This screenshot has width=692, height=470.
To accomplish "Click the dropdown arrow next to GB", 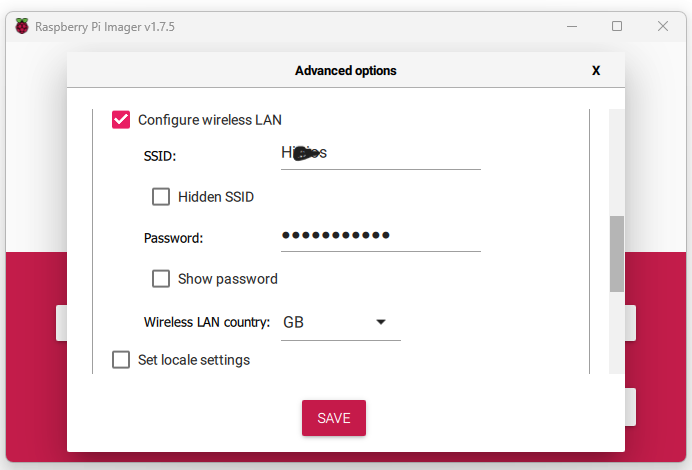I will pos(380,322).
